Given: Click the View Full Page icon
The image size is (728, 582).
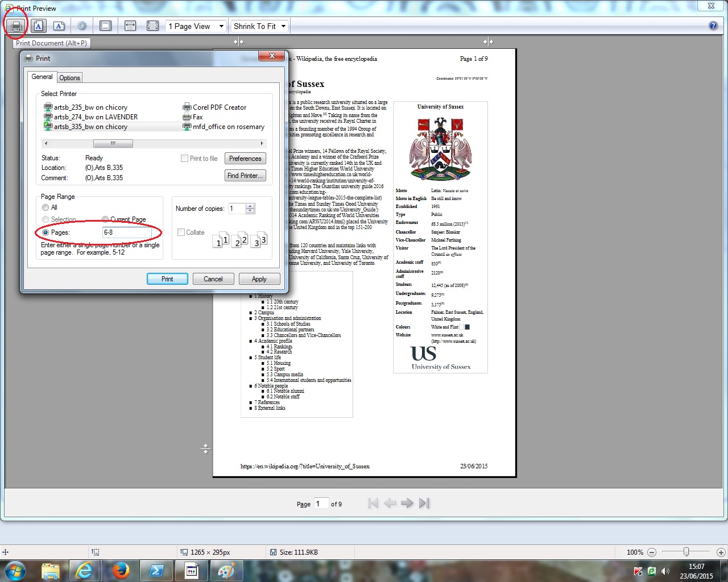Looking at the screenshot, I should point(152,26).
